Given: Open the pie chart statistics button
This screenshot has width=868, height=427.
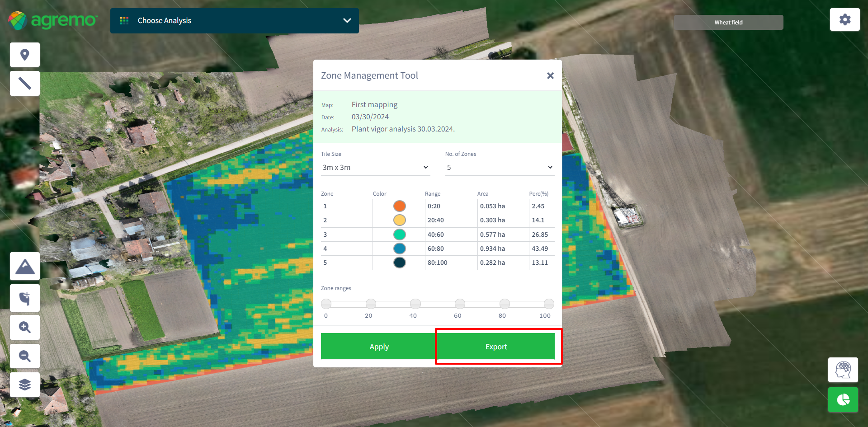Looking at the screenshot, I should [x=843, y=400].
